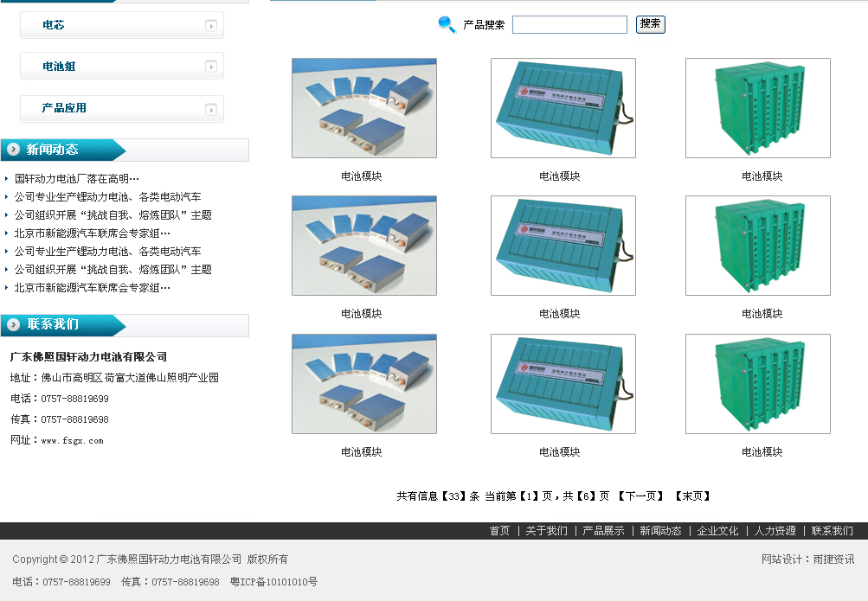
Task: Click the product search input field
Action: coord(569,25)
